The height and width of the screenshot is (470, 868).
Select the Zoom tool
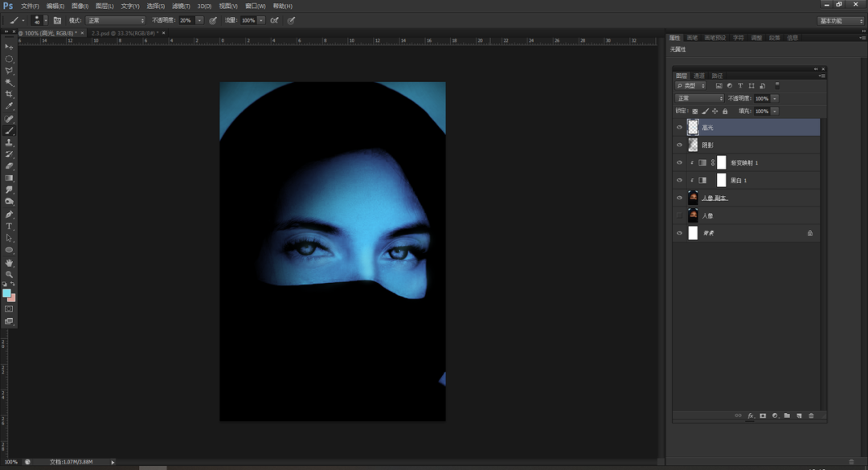(x=9, y=275)
